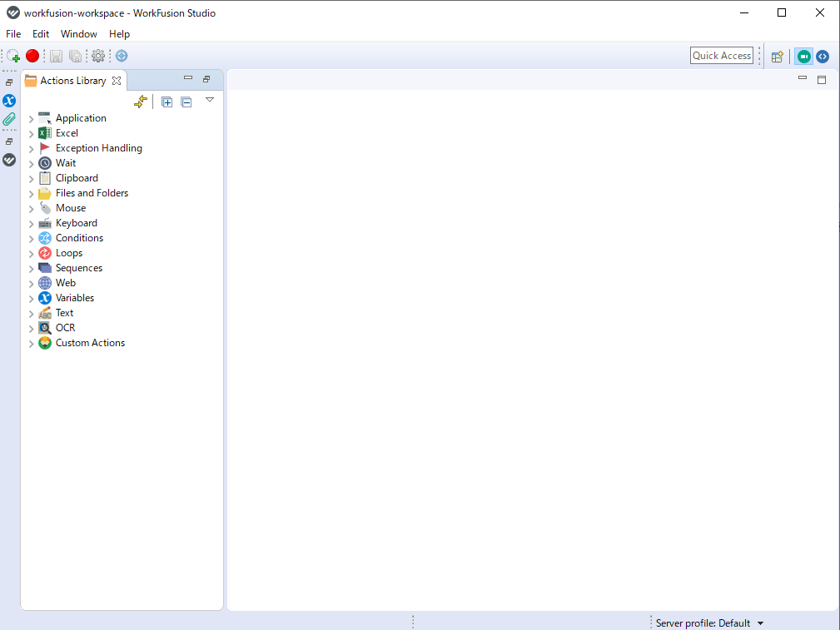840x630 pixels.
Task: Click the Open Perspective icon
Action: 778,57
